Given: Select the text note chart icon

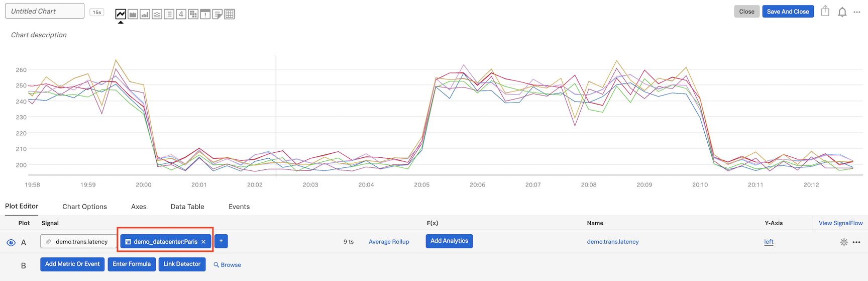Looking at the screenshot, I should (217, 14).
